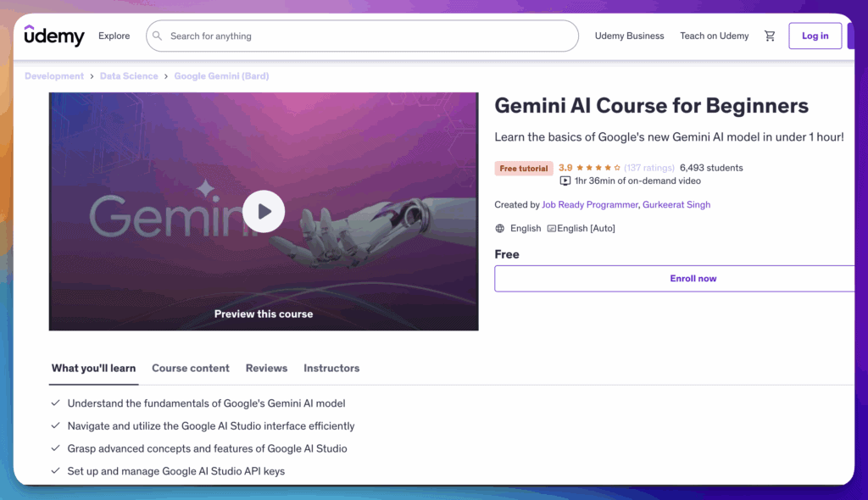Click the globe language icon
The height and width of the screenshot is (500, 868).
pos(500,228)
